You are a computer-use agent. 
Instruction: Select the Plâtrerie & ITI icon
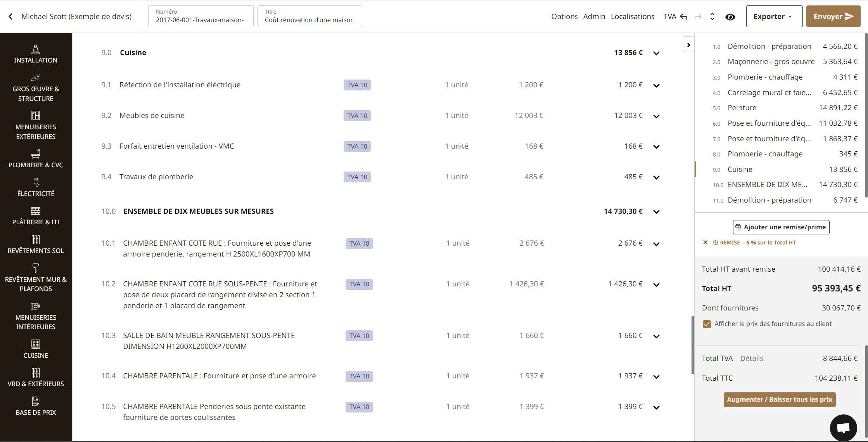36,216
